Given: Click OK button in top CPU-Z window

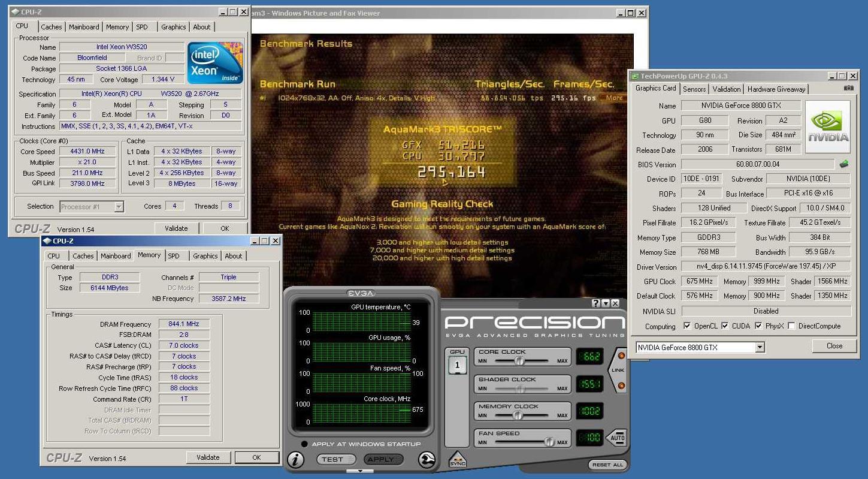Looking at the screenshot, I should point(225,228).
